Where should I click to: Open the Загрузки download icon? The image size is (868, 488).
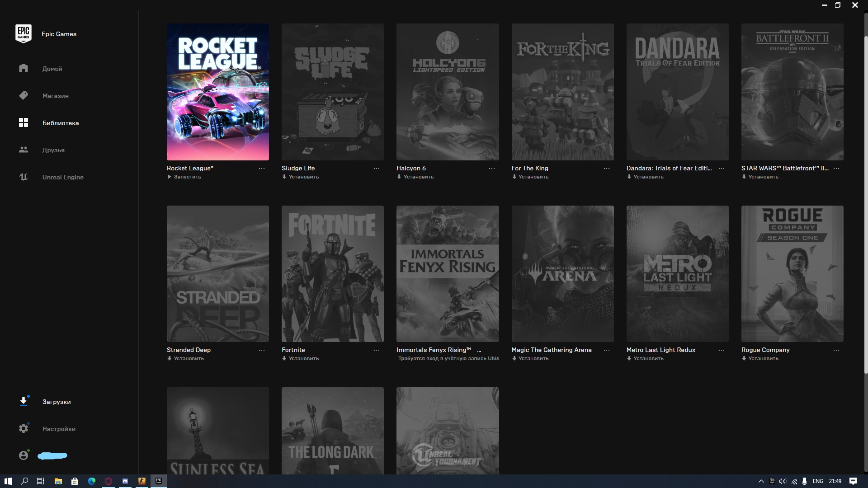coord(24,401)
